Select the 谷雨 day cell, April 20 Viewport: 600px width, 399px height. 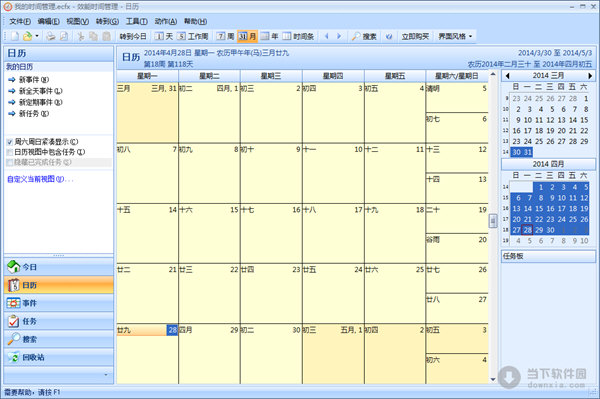[457, 249]
